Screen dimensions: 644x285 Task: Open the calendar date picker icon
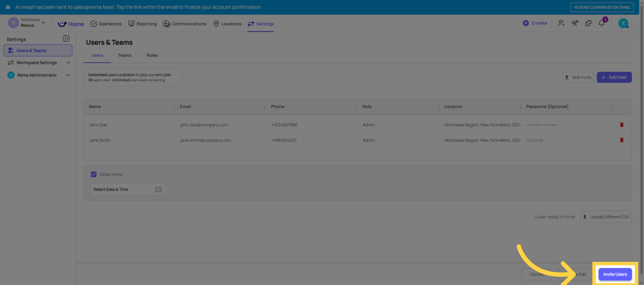158,189
